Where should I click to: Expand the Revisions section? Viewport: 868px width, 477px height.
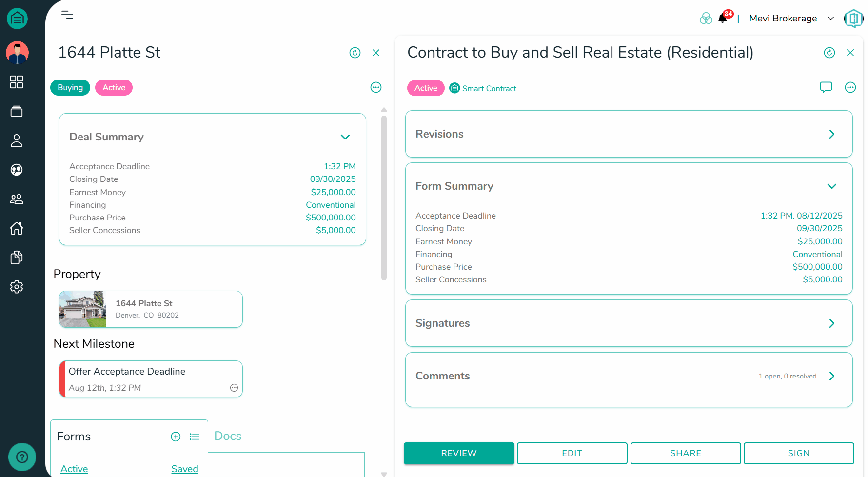tap(832, 134)
